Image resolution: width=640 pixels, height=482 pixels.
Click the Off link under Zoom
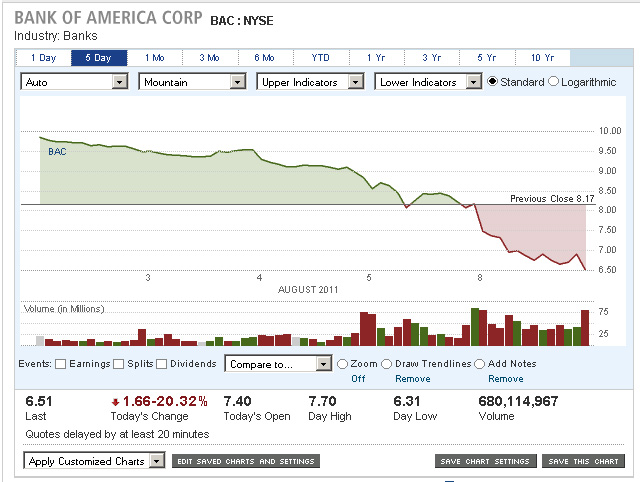pyautogui.click(x=358, y=379)
